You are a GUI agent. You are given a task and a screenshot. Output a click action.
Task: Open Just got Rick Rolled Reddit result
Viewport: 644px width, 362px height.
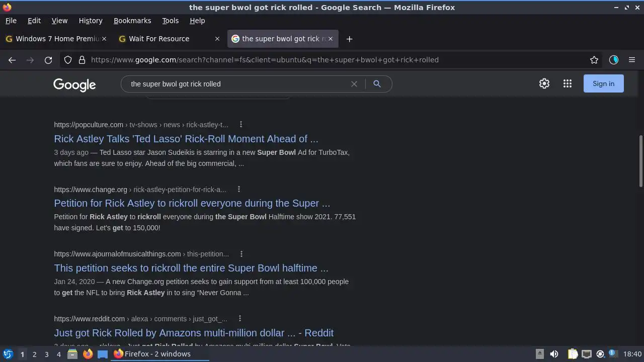pos(194,333)
